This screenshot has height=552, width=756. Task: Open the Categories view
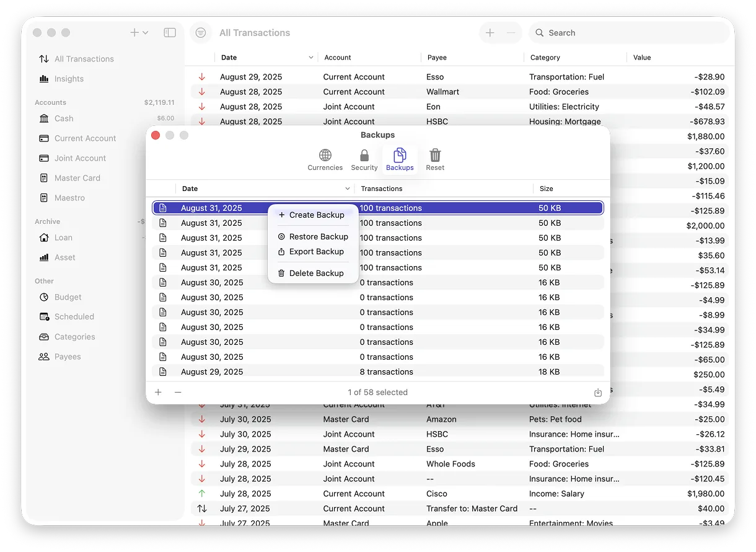coord(75,337)
